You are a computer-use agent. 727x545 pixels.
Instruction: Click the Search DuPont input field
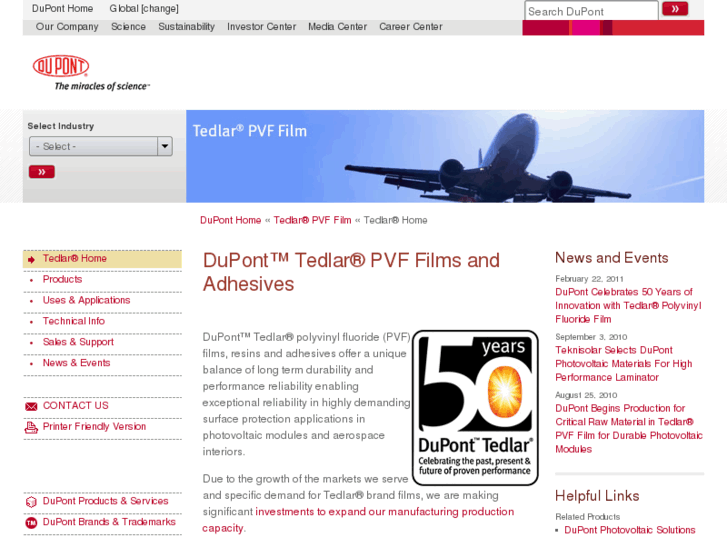pos(591,11)
